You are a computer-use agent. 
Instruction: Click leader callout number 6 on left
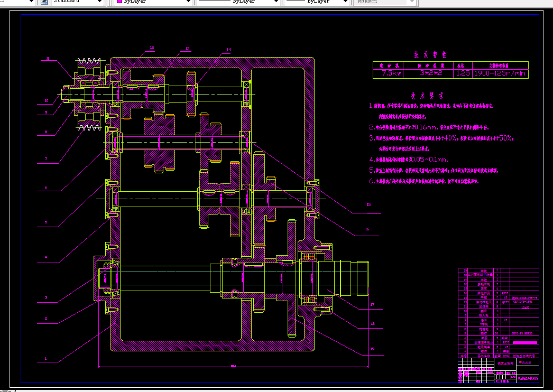pos(46,188)
